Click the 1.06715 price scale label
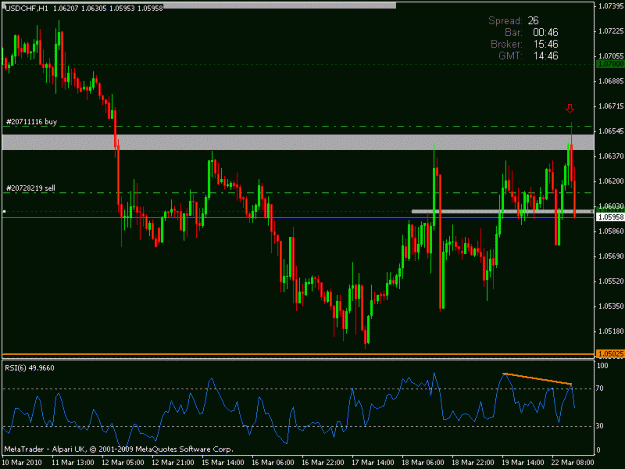 click(611, 106)
